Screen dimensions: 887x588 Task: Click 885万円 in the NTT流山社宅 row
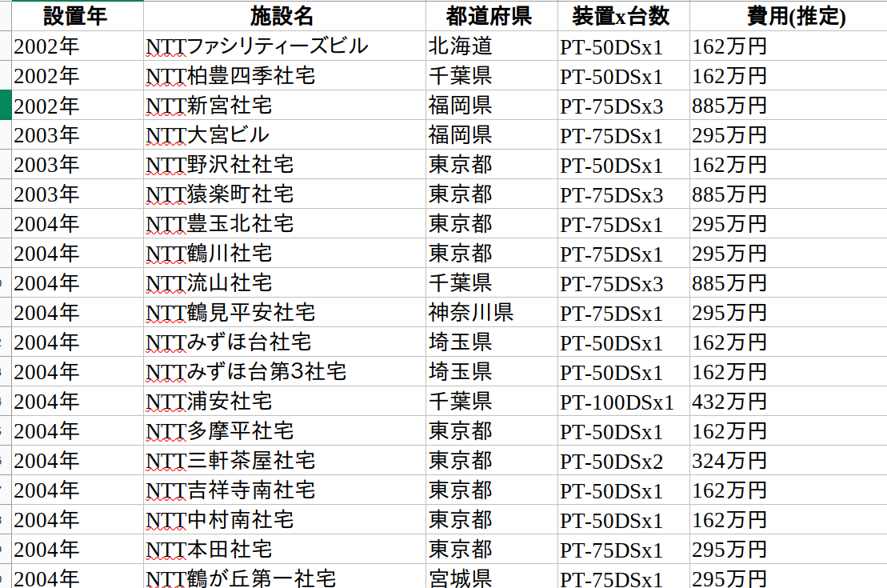point(788,283)
